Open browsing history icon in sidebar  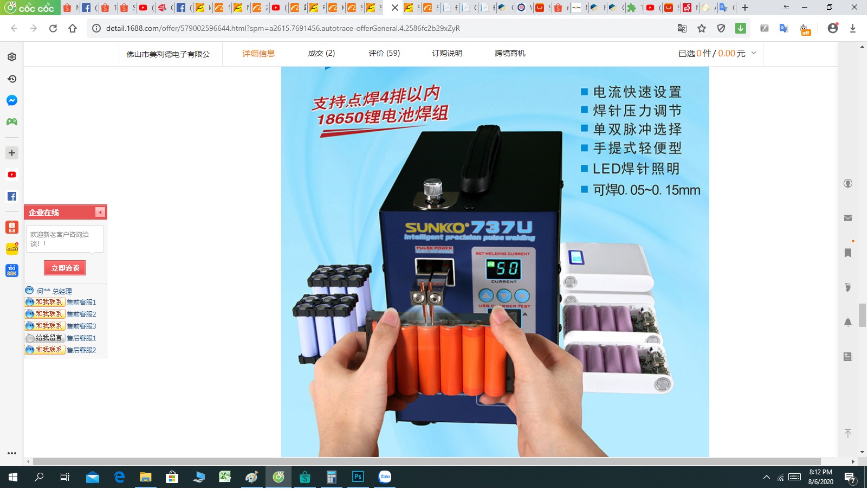(x=12, y=79)
